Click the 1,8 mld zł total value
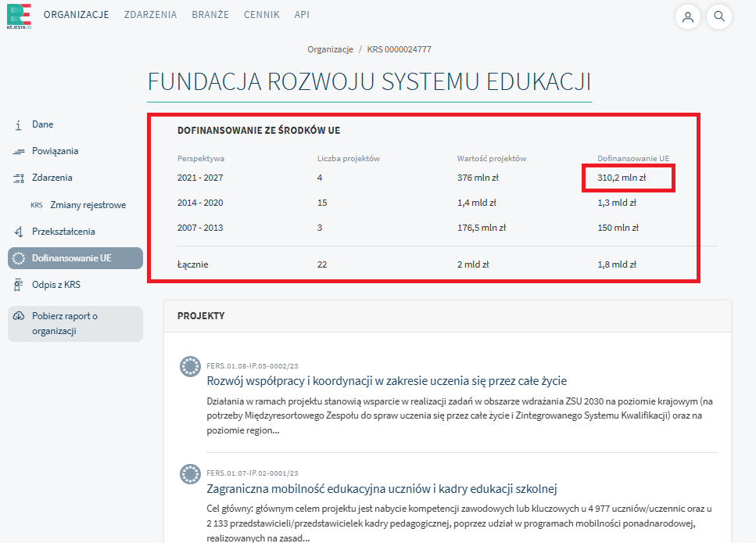This screenshot has width=756, height=543. (x=617, y=264)
